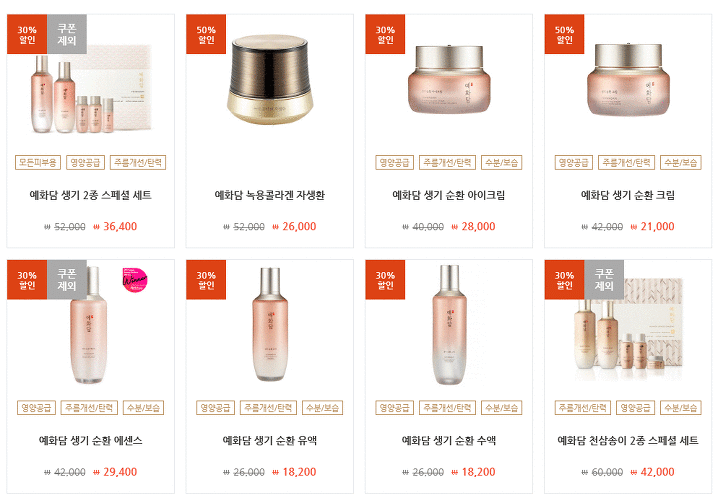The height and width of the screenshot is (498, 718).
Task: Click the 예화담 녹용콜라겐 자생환 jar image
Action: (x=270, y=80)
